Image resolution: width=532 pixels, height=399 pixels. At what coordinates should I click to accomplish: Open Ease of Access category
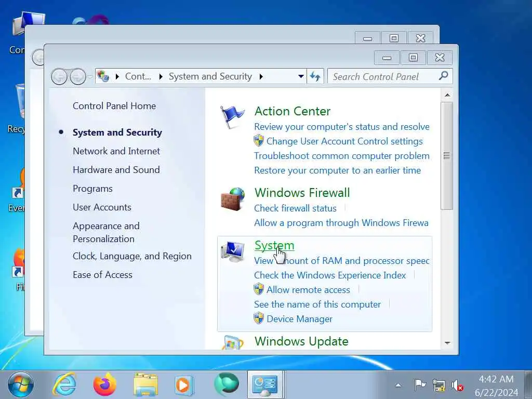pos(102,275)
